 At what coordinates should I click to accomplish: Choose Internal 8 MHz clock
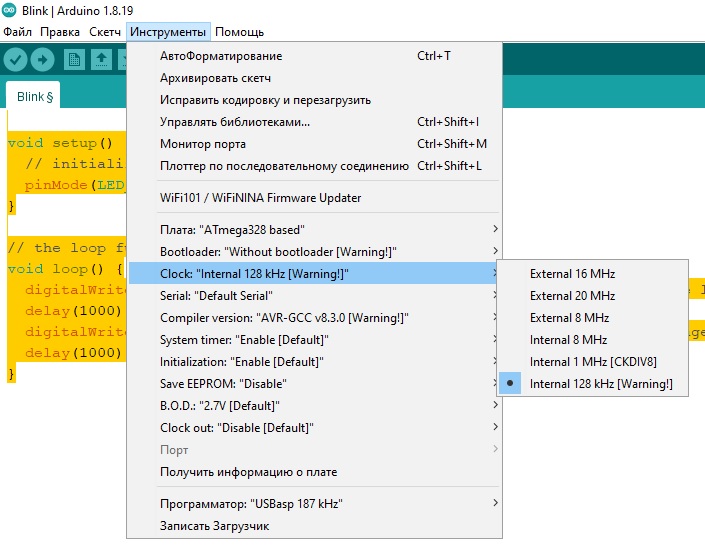tap(593, 339)
